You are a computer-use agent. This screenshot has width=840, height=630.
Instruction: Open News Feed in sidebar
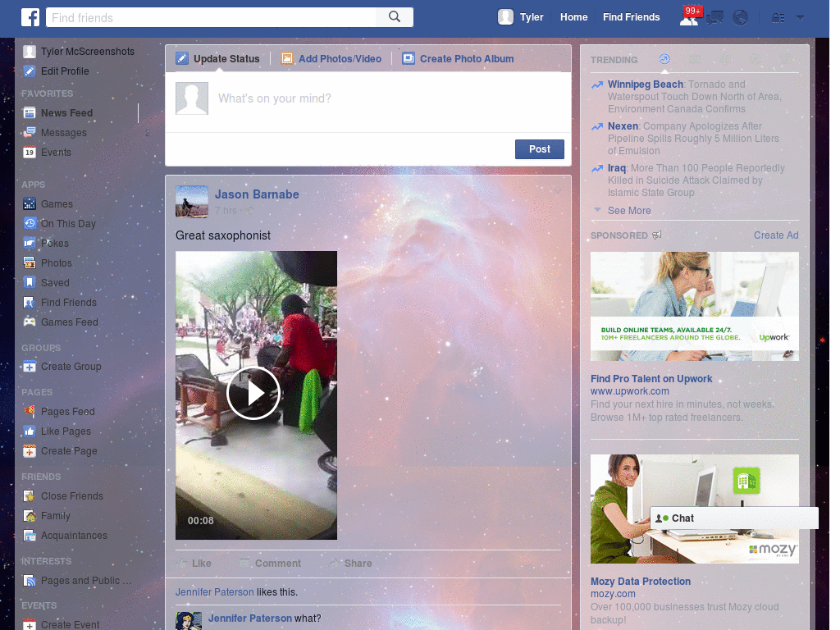click(x=66, y=113)
